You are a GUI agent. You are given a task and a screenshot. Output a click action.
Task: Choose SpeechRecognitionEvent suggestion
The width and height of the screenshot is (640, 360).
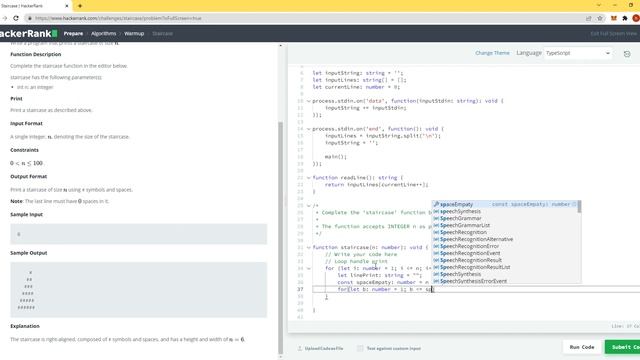505,253
